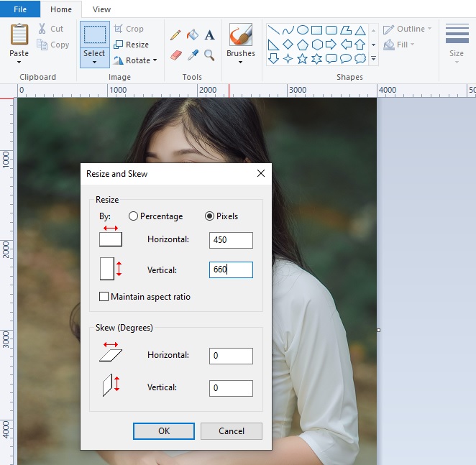476x465 pixels.
Task: Select the Eraser tool
Action: pos(175,55)
